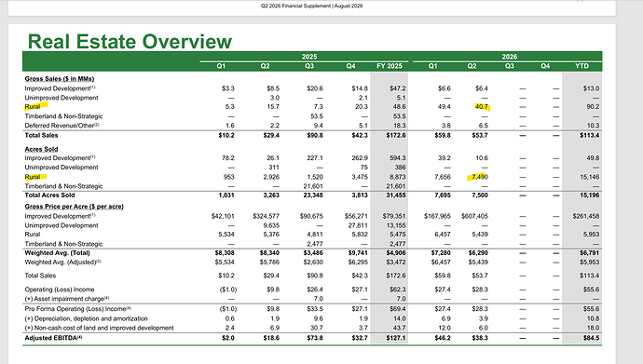Click the 23,348 Total Acres Sold value

pyautogui.click(x=313, y=195)
